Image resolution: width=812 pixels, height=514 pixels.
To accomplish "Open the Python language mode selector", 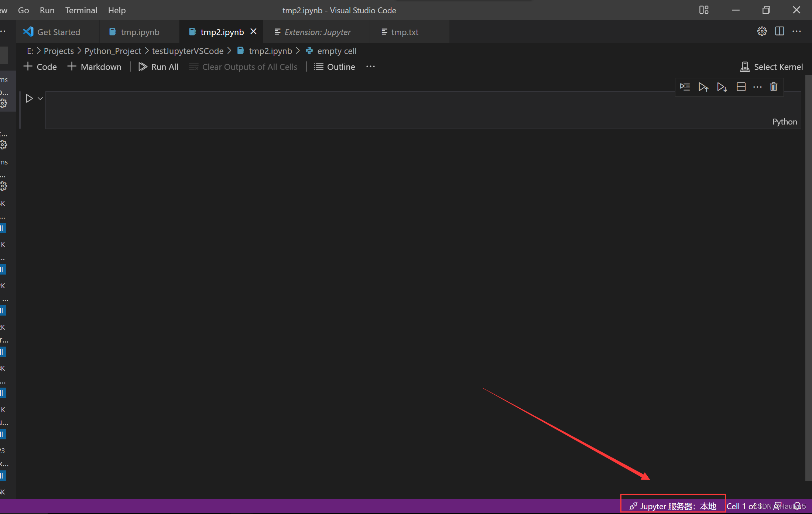I will tap(785, 122).
